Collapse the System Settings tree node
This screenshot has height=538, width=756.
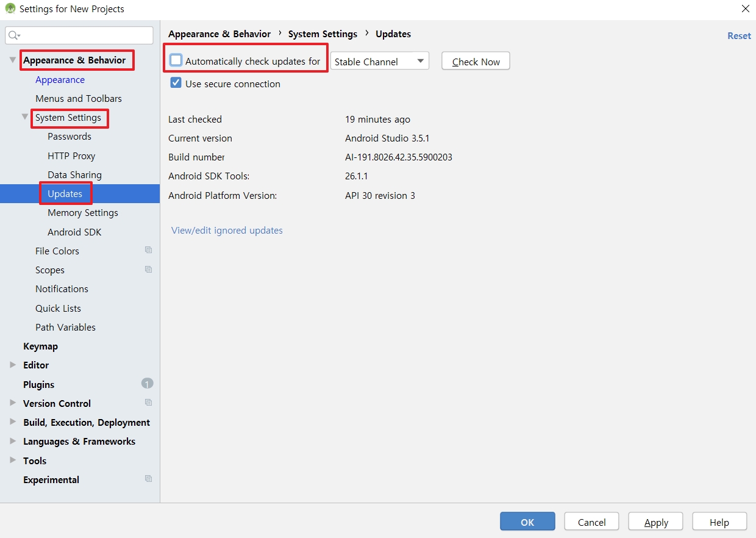(x=25, y=117)
